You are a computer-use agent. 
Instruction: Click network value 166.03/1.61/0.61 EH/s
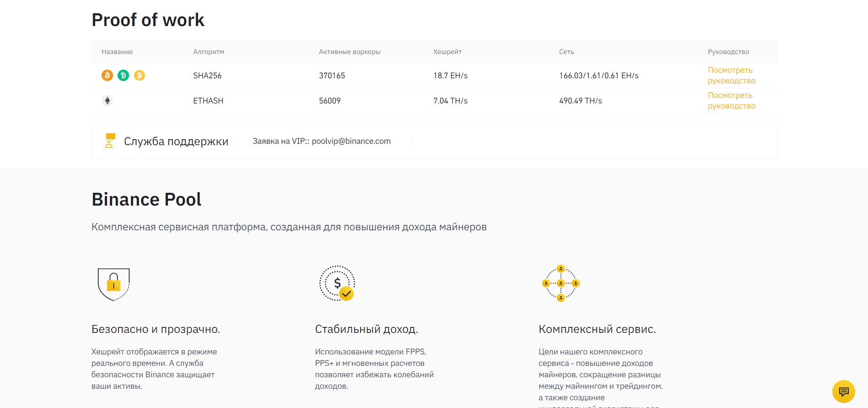[599, 76]
